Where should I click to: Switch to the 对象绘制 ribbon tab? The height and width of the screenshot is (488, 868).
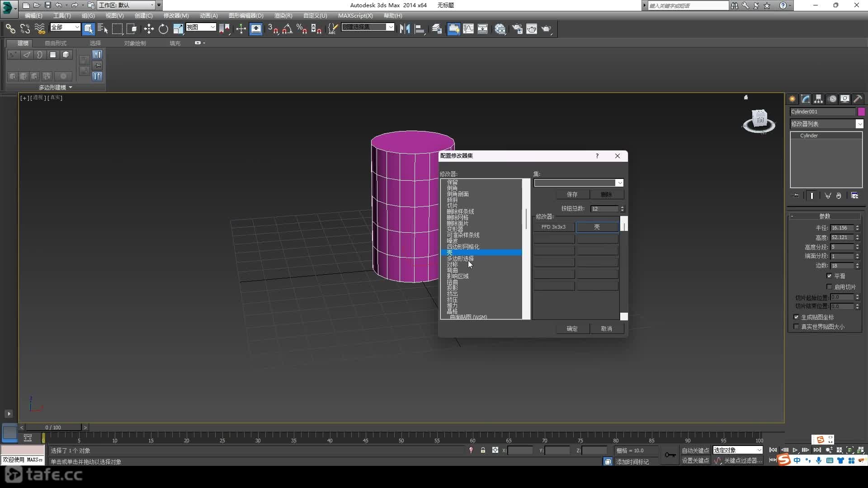pyautogui.click(x=135, y=43)
